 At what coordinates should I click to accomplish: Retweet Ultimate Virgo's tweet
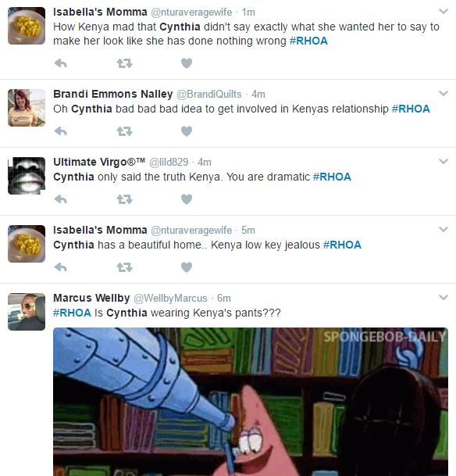pyautogui.click(x=124, y=199)
